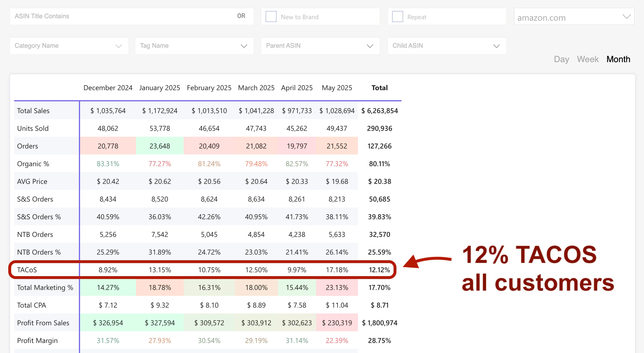Viewport: 644px width, 353px height.
Task: Toggle the OR operator in title filter
Action: (x=241, y=16)
